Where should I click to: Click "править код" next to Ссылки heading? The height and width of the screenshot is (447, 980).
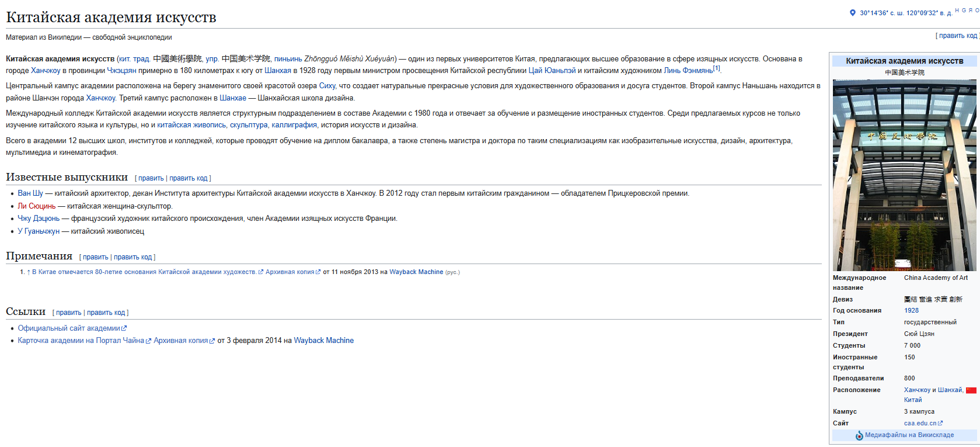click(106, 313)
